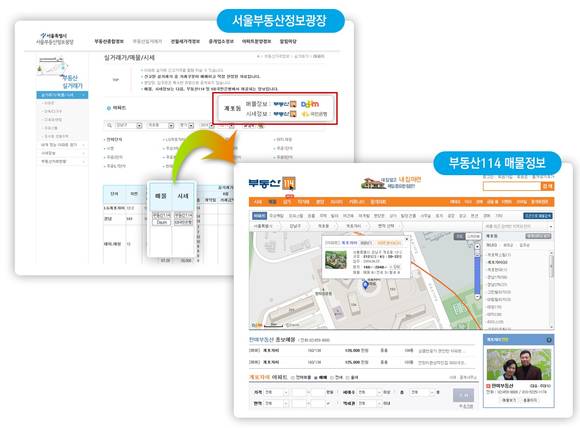The width and height of the screenshot is (580, 428).
Task: Click the 국민은행 logo beside 시세정보
Action: tap(314, 114)
